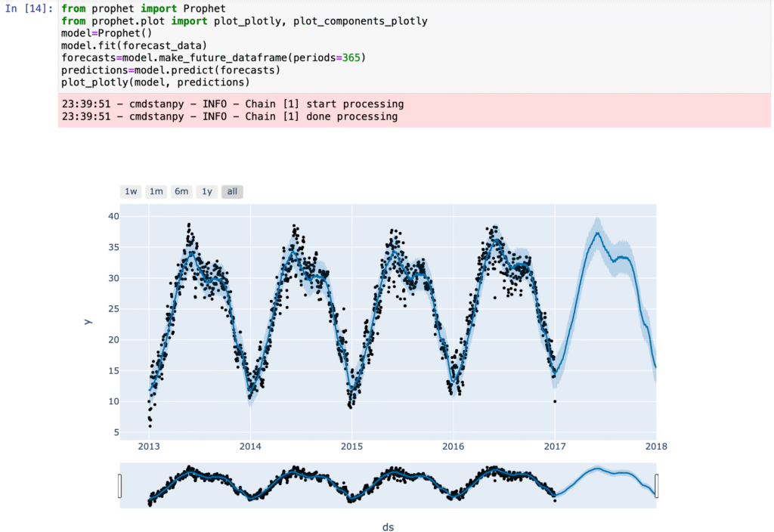Click the outlier data point at 2017

click(555, 401)
